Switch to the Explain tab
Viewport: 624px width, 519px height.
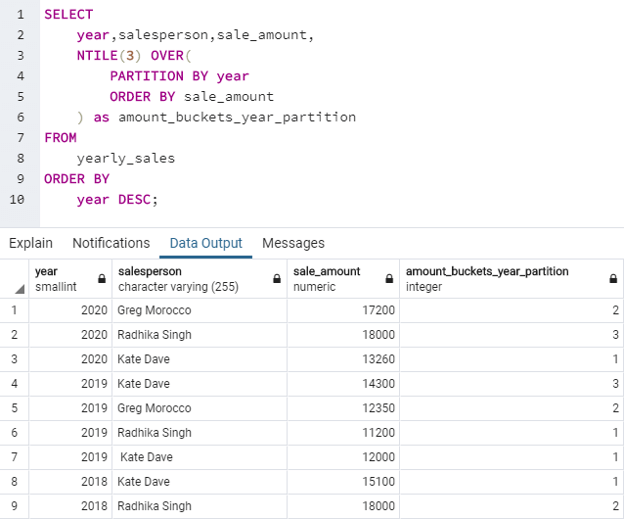coord(31,243)
